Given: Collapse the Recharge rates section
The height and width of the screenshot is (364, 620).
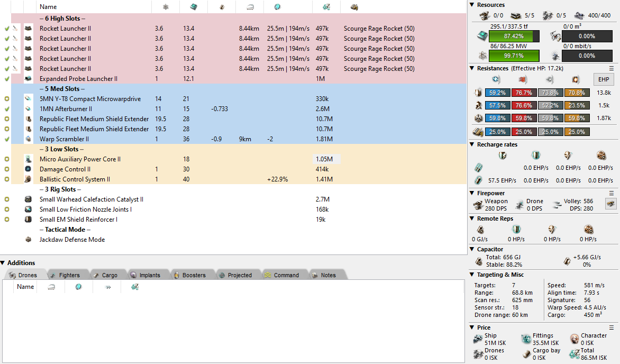Looking at the screenshot, I should pos(472,144).
